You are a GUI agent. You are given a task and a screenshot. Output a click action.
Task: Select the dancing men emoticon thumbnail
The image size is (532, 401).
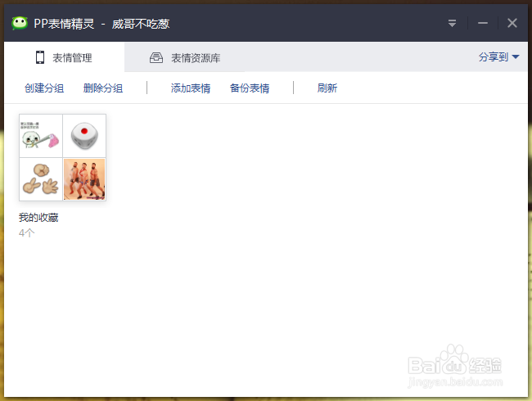[x=84, y=179]
